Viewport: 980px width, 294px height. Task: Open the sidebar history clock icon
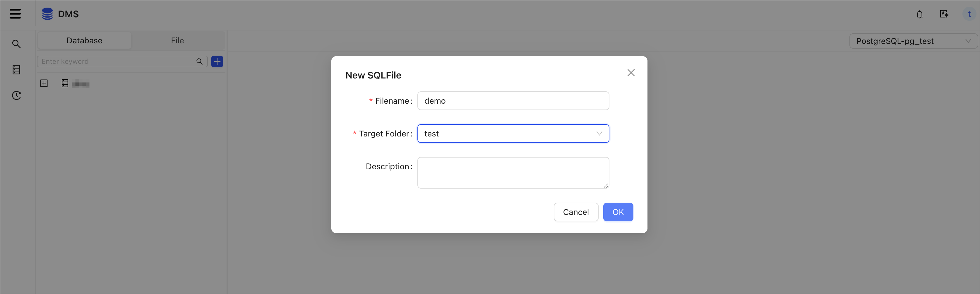point(16,95)
